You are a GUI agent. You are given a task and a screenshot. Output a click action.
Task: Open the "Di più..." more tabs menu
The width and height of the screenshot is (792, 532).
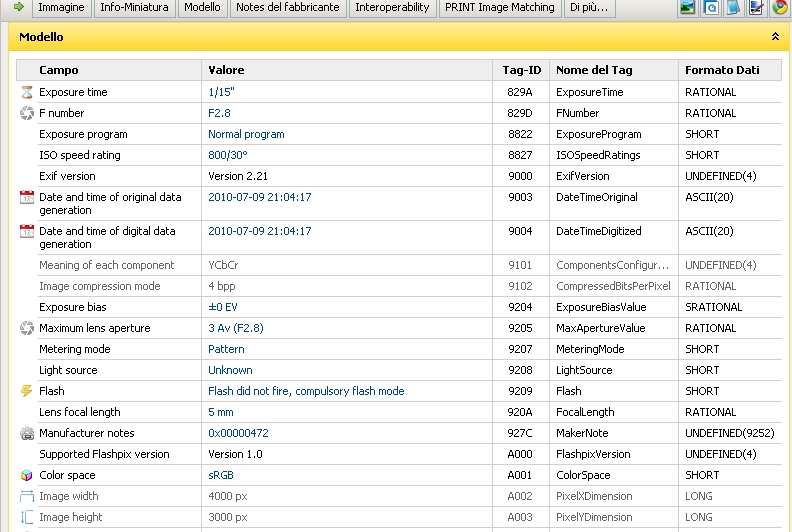(588, 7)
